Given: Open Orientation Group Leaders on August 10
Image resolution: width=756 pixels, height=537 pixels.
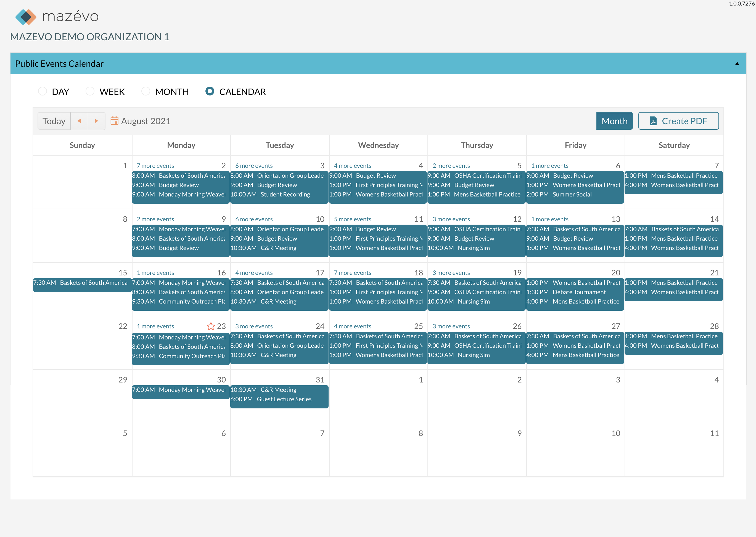Looking at the screenshot, I should [x=279, y=229].
